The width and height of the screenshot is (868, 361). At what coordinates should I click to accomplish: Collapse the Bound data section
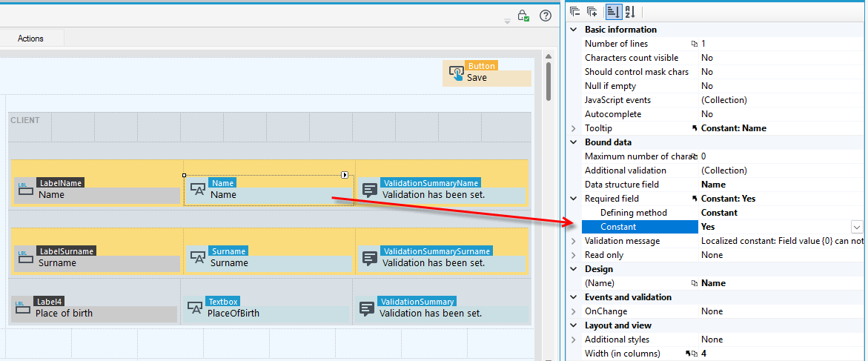pyautogui.click(x=574, y=142)
